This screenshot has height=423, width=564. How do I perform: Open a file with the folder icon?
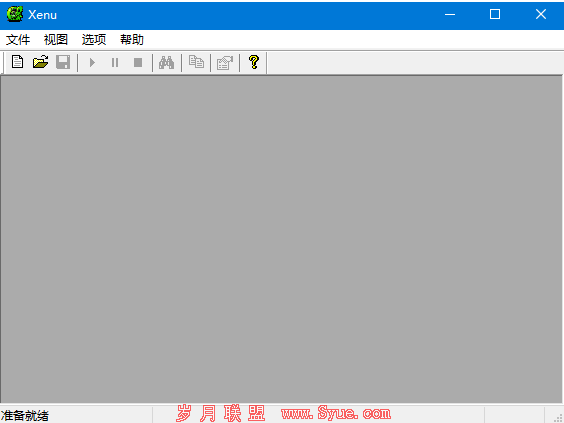tap(40, 62)
